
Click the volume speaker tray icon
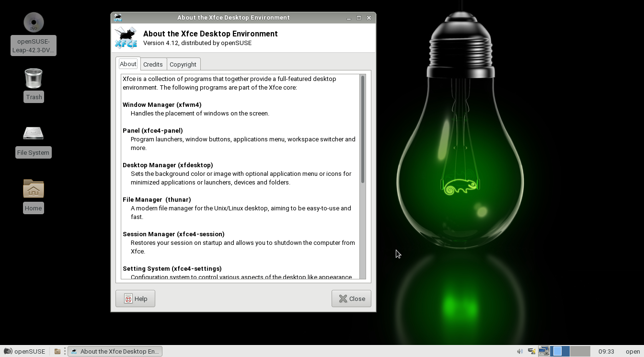pyautogui.click(x=520, y=351)
